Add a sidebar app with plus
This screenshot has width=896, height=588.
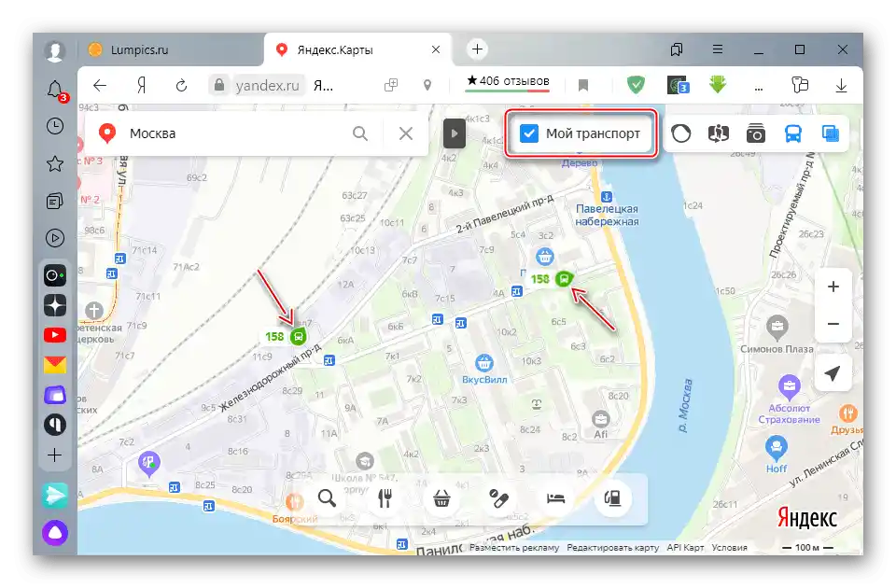(x=55, y=455)
